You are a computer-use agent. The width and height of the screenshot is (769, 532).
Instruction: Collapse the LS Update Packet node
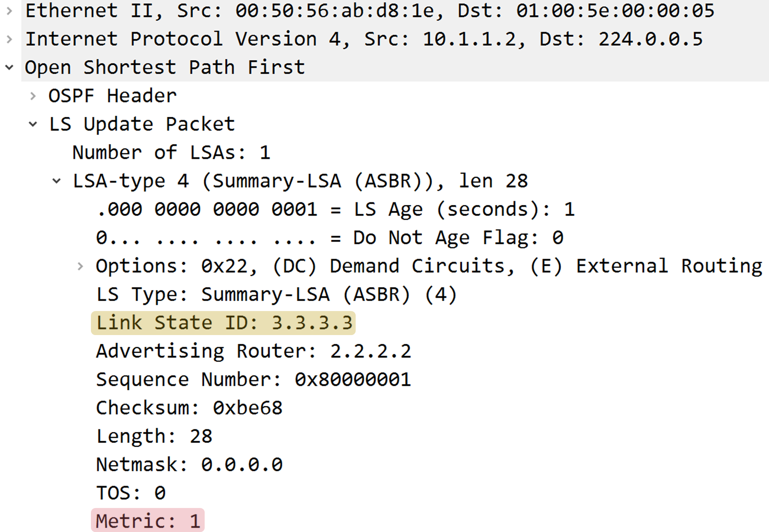coord(33,124)
